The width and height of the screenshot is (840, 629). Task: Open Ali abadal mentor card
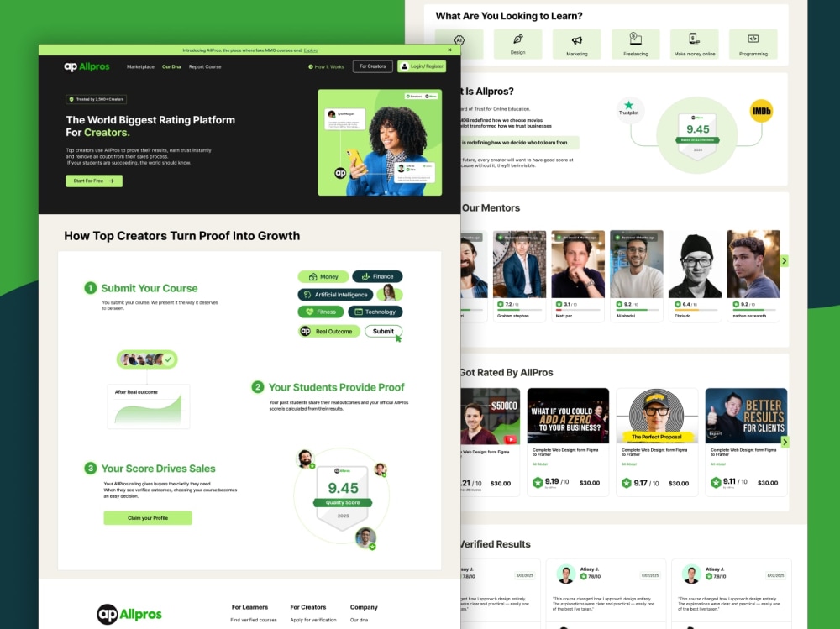[637, 276]
